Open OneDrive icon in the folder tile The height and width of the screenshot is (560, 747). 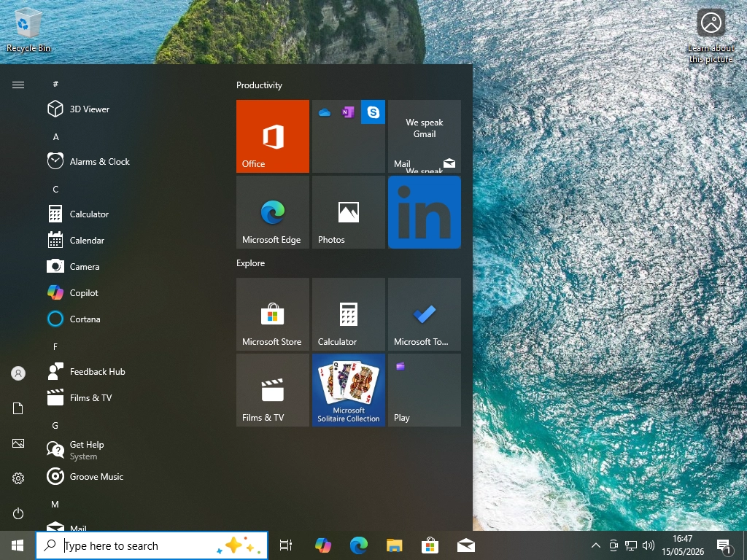pyautogui.click(x=325, y=112)
